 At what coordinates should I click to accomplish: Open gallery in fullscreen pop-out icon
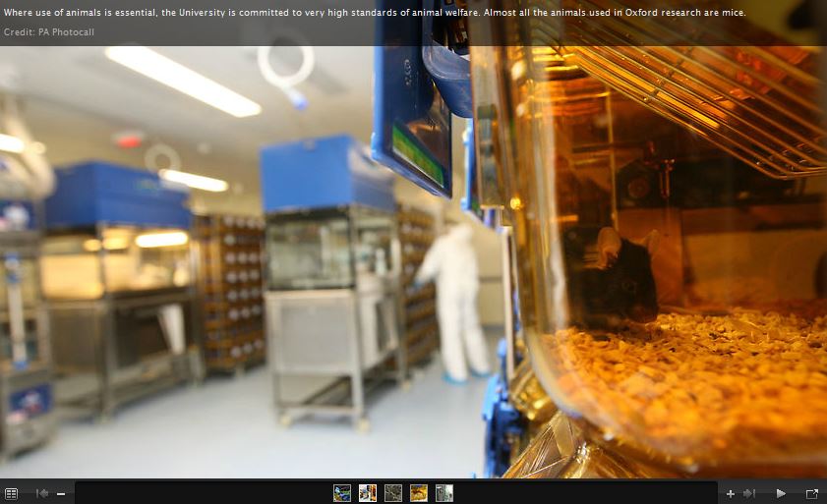[812, 493]
